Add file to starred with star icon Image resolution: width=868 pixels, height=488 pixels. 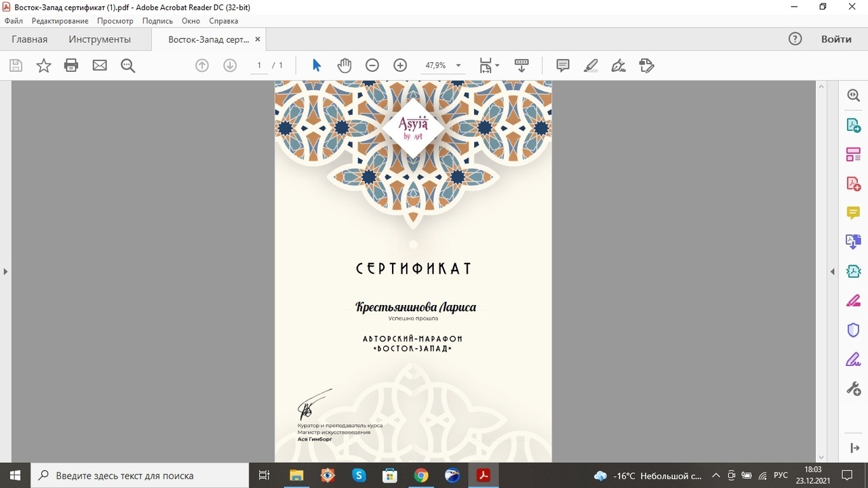(43, 66)
